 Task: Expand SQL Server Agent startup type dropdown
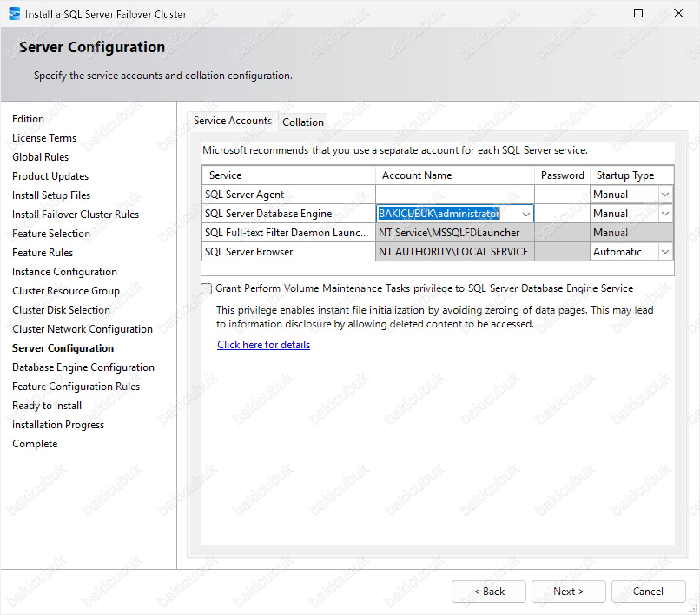pos(665,195)
